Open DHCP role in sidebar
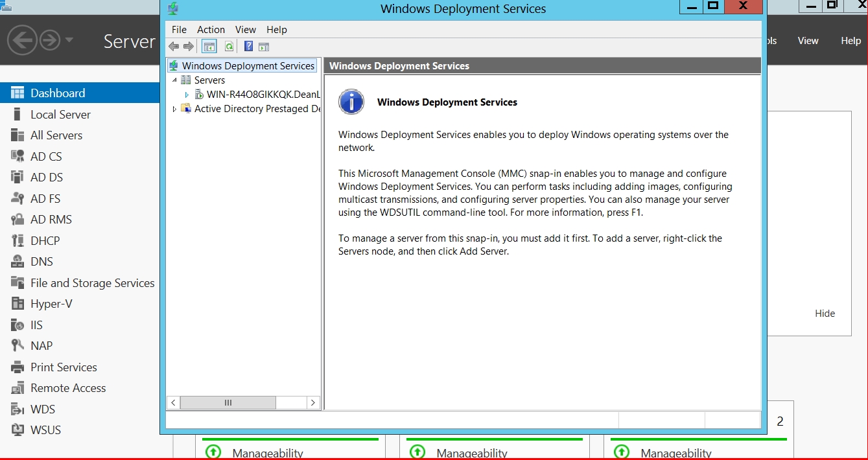This screenshot has width=868, height=460. coord(80,241)
